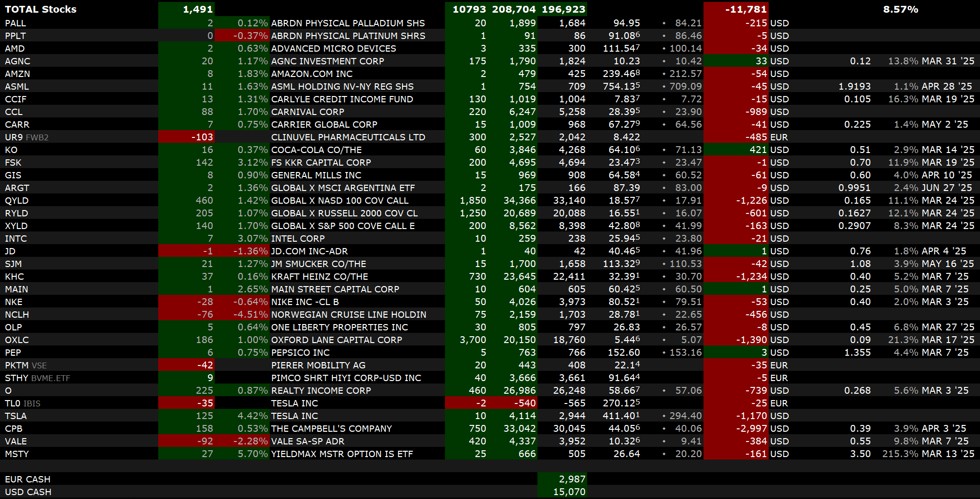Screen dimensions: 980x499
Task: Click PEP last price 153.16
Action: coord(685,352)
